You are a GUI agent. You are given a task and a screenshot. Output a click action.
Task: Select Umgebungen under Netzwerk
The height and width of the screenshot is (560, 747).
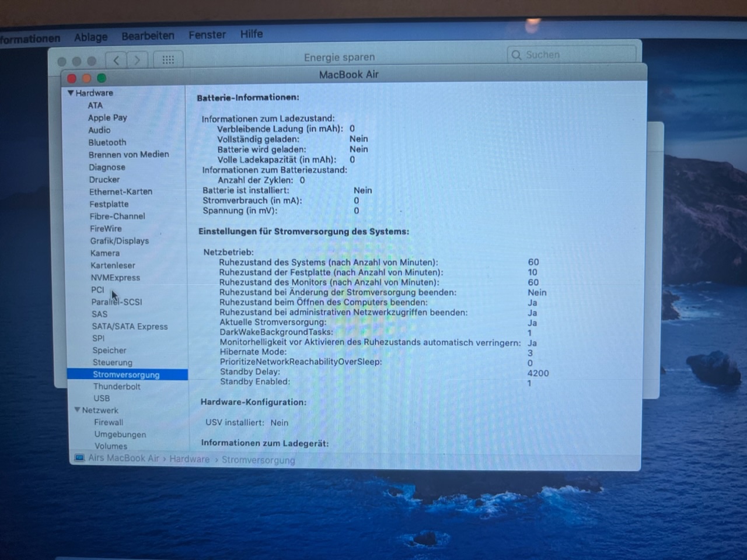(120, 435)
